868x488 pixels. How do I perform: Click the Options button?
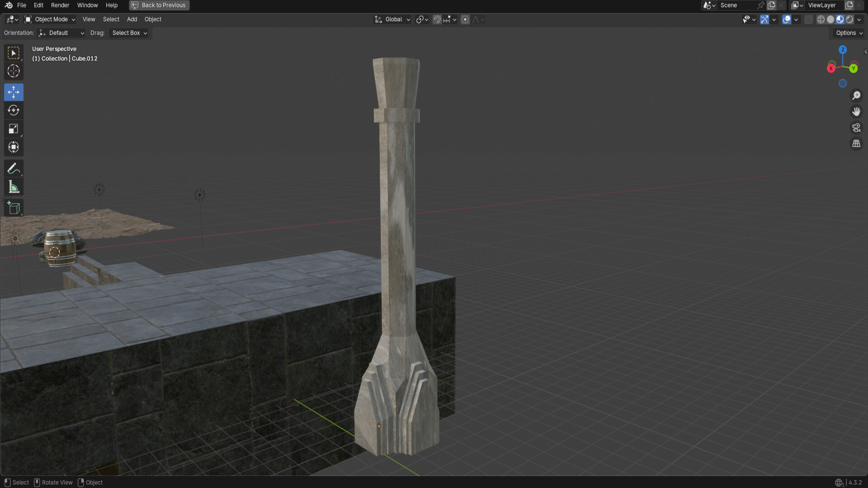tap(849, 33)
